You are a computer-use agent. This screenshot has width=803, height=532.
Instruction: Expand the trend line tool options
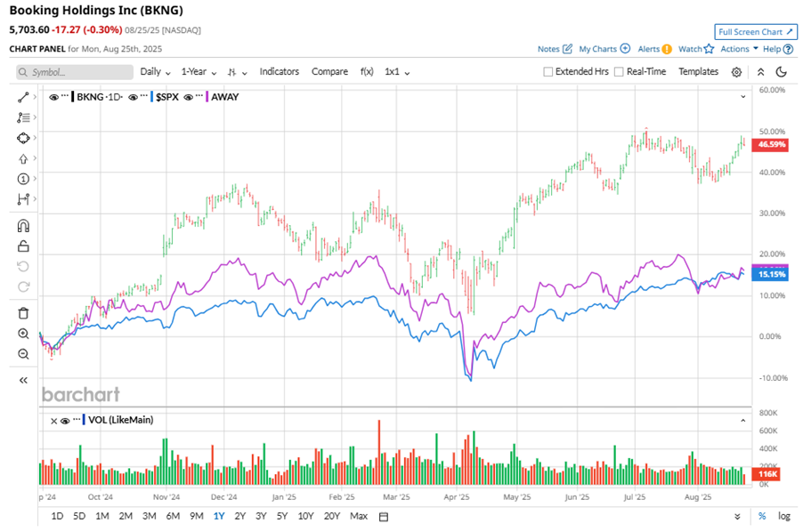(35, 97)
